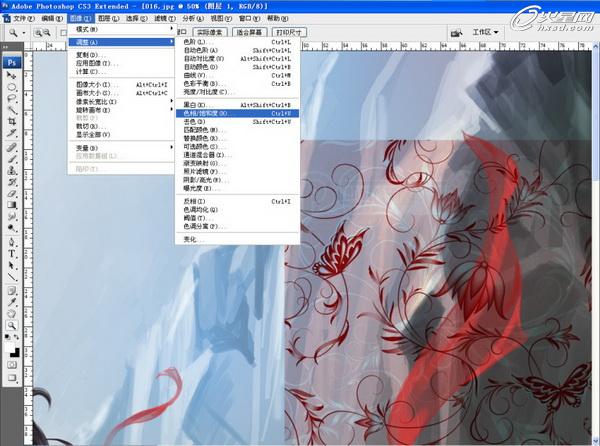
Task: Select the Line tool
Action: (11, 277)
